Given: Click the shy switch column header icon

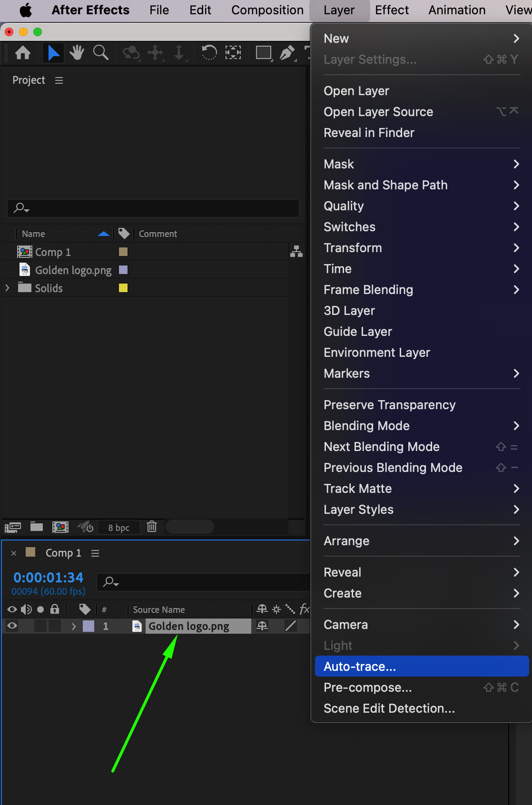Looking at the screenshot, I should (x=262, y=609).
